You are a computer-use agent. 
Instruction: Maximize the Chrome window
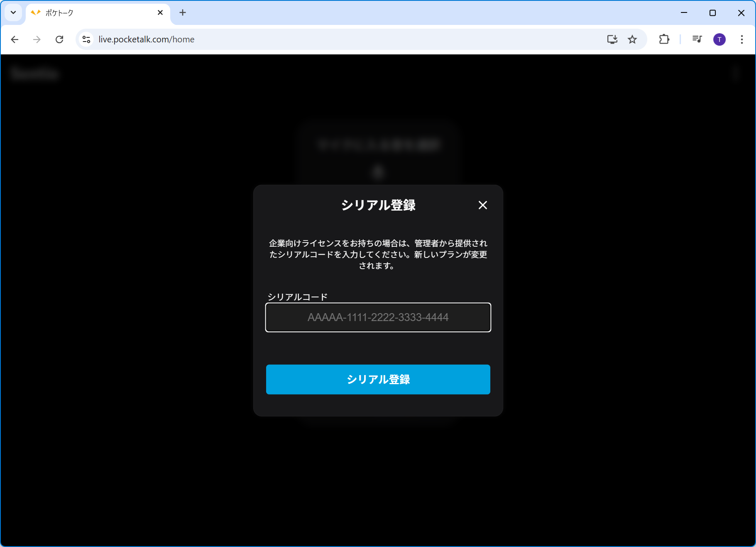click(x=713, y=13)
